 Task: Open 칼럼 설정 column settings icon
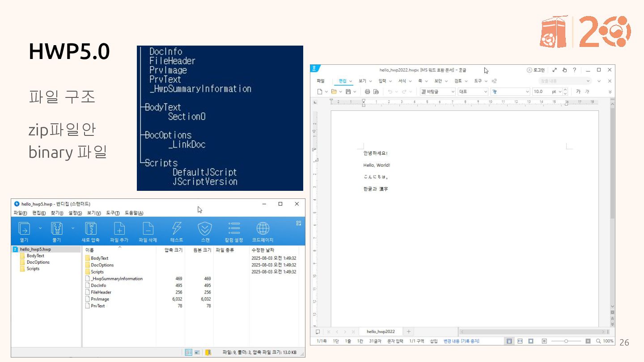pos(234,229)
